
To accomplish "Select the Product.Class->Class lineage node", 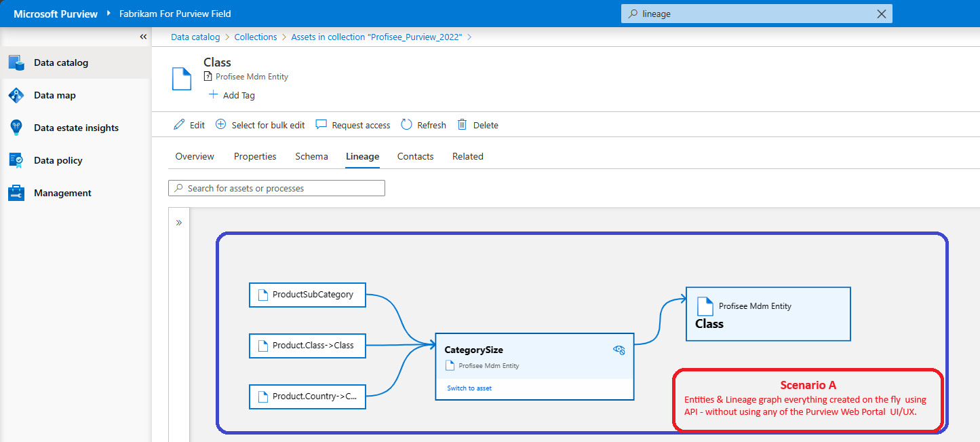I will tap(308, 345).
